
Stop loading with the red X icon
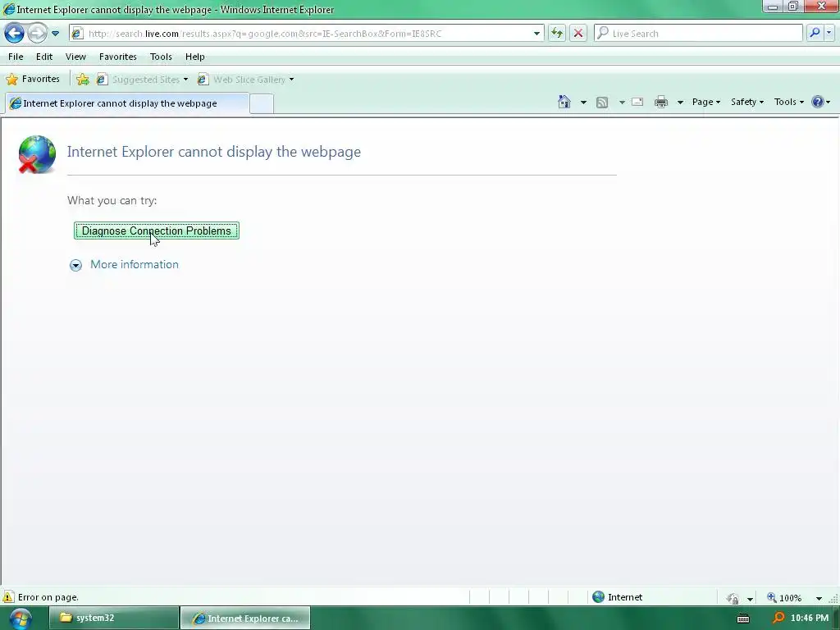coord(578,33)
